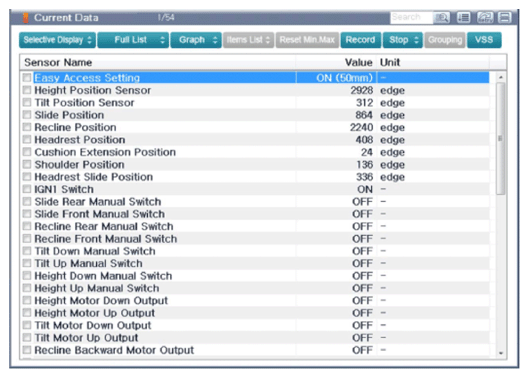Screen dimensions: 529x378
Task: Click the value 2240 for Recline Position
Action: (361, 128)
